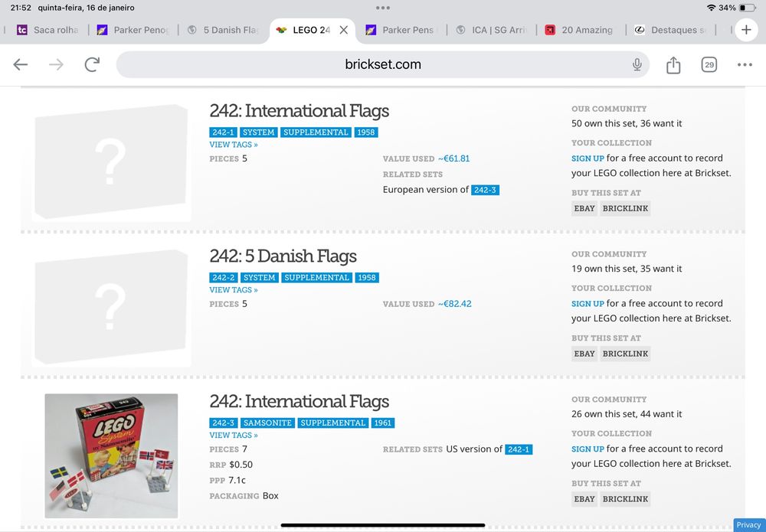The image size is (766, 532).
Task: Expand VIEW TAGS for 242-1 set
Action: [234, 145]
